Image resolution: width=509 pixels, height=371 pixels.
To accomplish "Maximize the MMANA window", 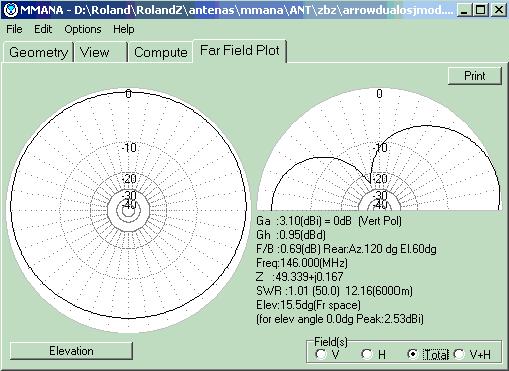I will coord(481,10).
